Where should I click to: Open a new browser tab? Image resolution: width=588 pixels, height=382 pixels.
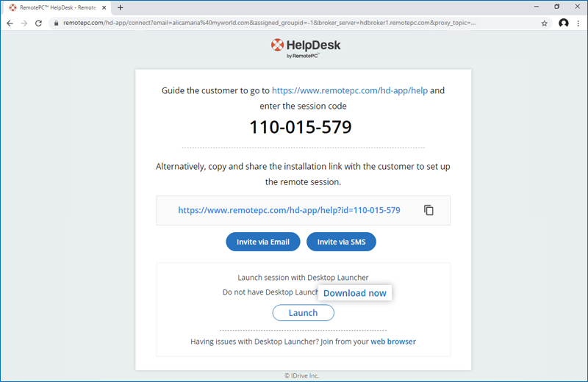pyautogui.click(x=120, y=7)
